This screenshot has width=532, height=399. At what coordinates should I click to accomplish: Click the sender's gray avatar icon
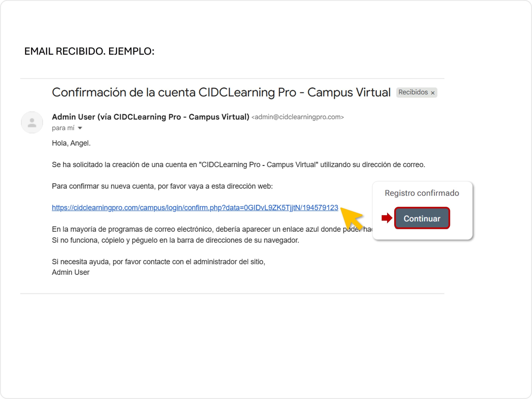click(x=32, y=123)
